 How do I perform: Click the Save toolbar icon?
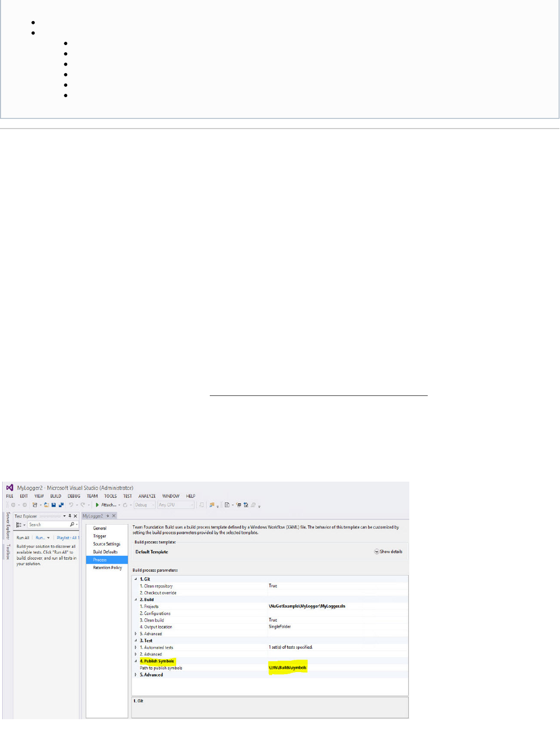[x=54, y=505]
